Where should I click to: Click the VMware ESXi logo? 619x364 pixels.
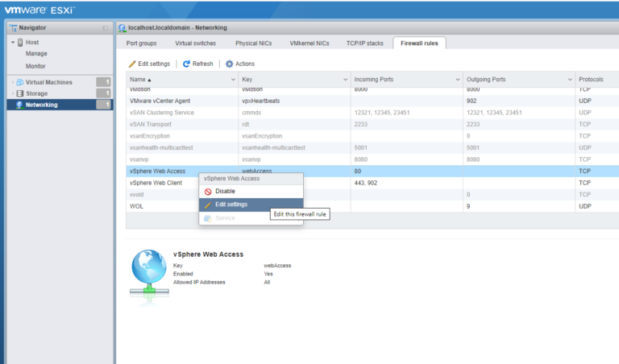(39, 10)
